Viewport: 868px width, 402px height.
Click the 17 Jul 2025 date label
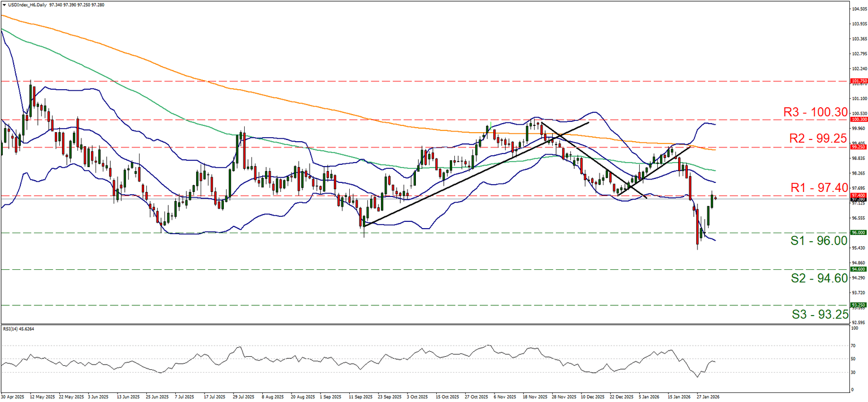pyautogui.click(x=214, y=397)
